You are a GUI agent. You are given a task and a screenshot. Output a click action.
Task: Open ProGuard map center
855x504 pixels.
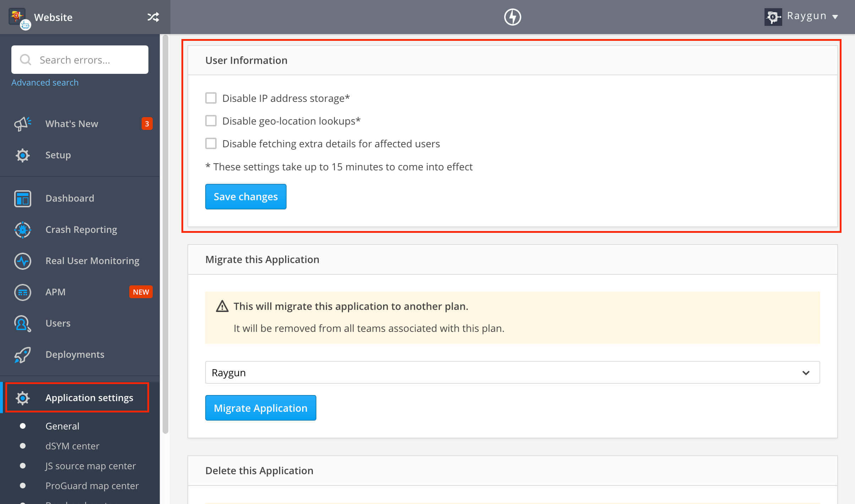click(92, 486)
